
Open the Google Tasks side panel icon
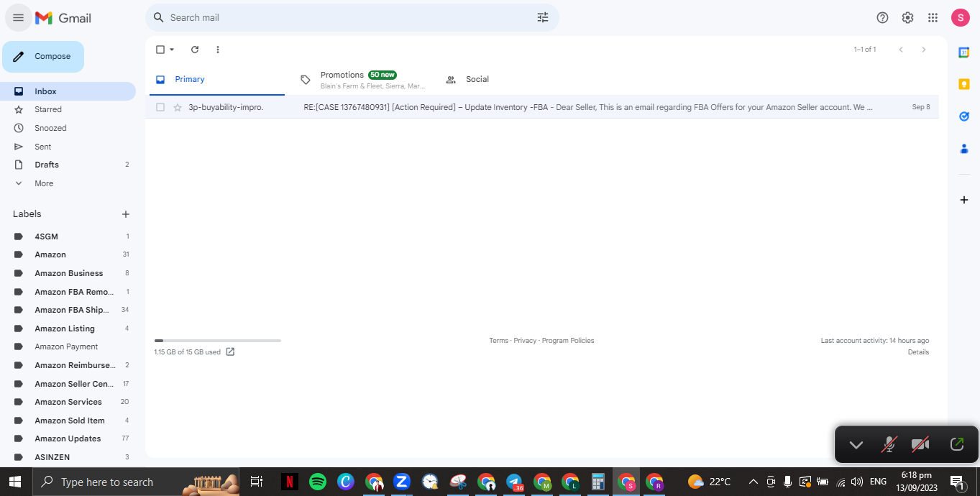coord(964,116)
